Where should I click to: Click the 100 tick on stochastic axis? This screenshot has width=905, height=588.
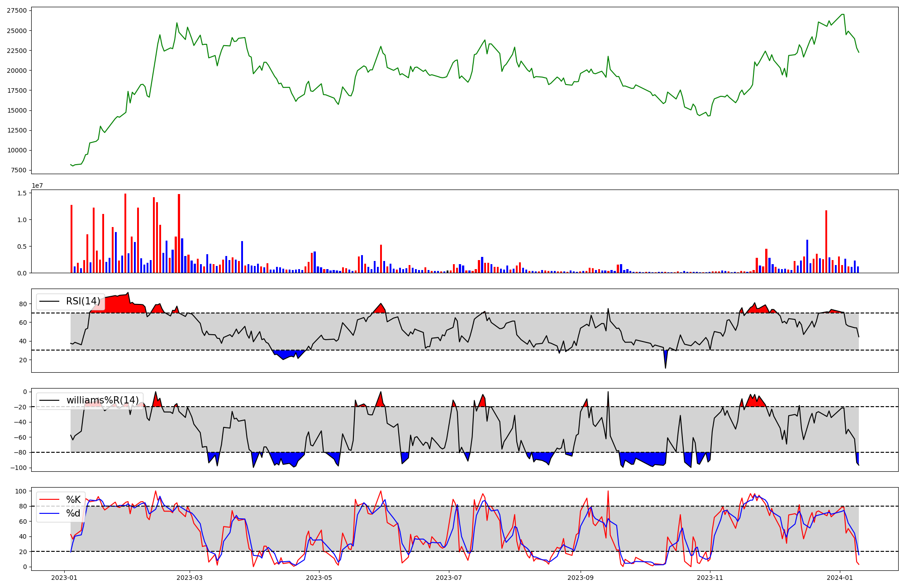click(x=20, y=491)
